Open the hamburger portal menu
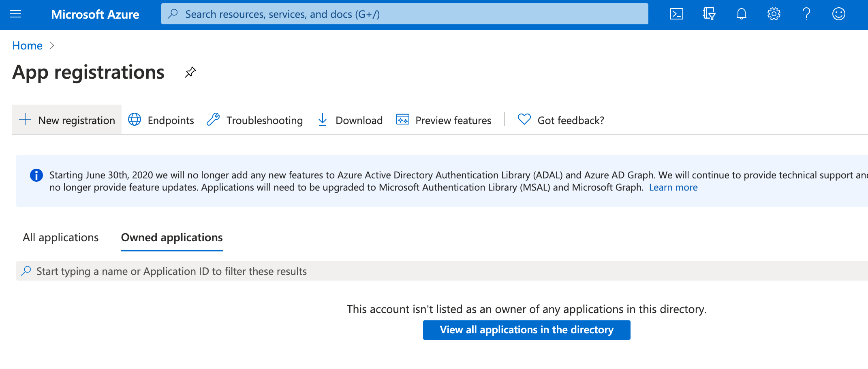This screenshot has width=868, height=369. coord(15,15)
